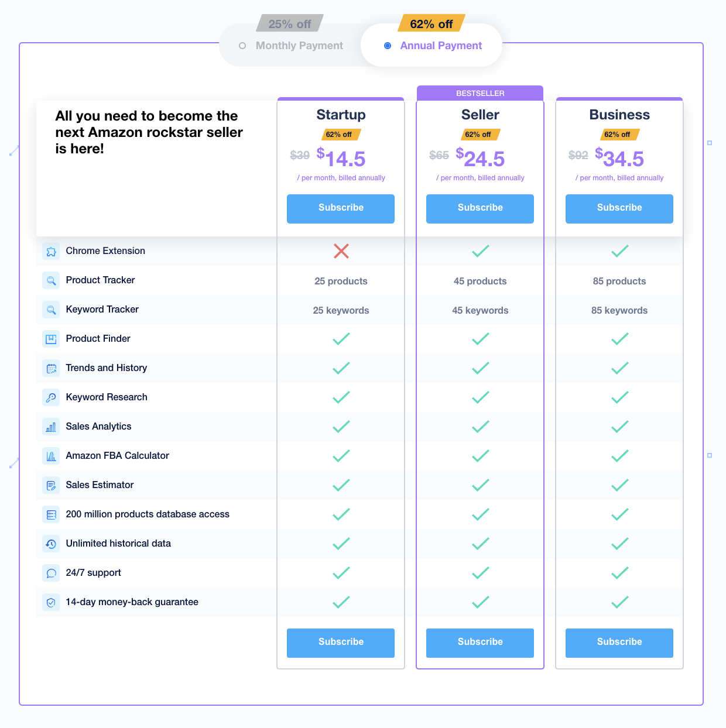Click the Trends and History calendar icon
The height and width of the screenshot is (728, 726).
point(51,368)
